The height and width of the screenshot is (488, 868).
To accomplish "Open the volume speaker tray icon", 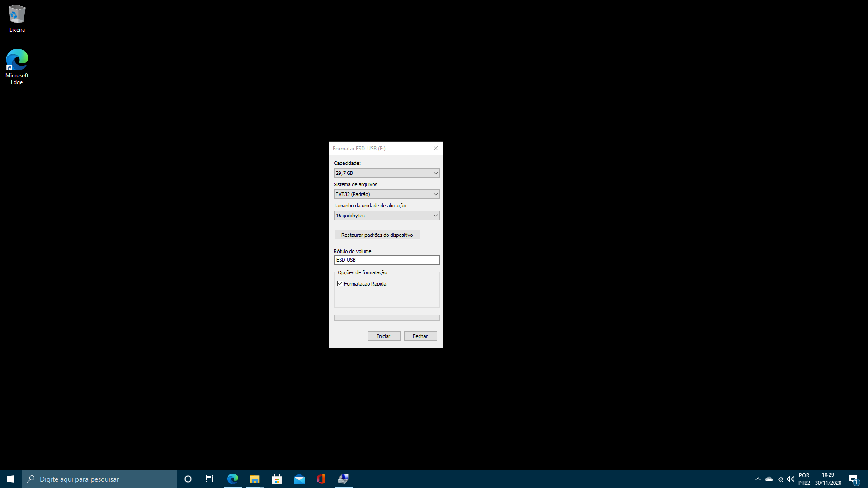I will click(x=791, y=479).
